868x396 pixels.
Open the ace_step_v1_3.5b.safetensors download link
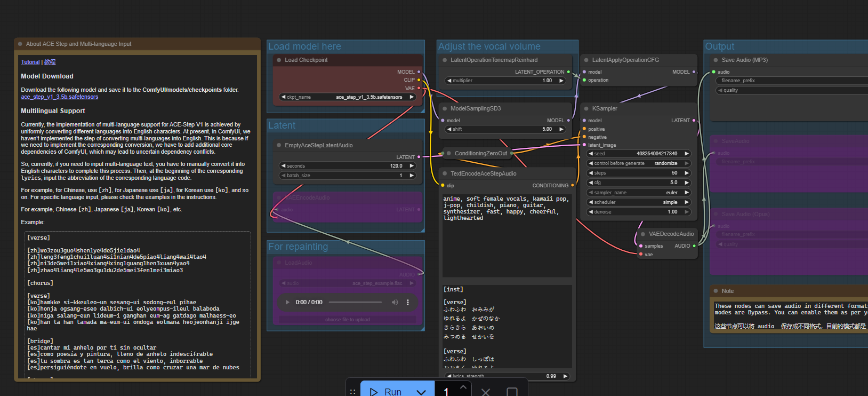[x=60, y=97]
